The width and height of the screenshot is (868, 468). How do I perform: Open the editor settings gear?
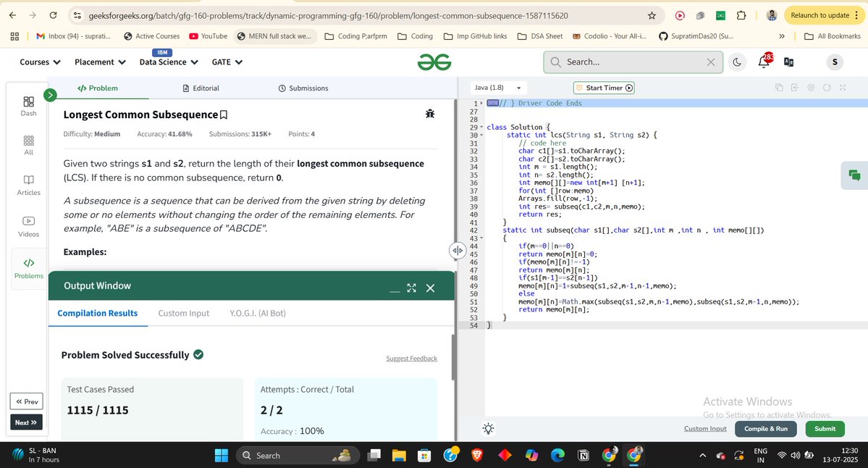click(x=811, y=88)
